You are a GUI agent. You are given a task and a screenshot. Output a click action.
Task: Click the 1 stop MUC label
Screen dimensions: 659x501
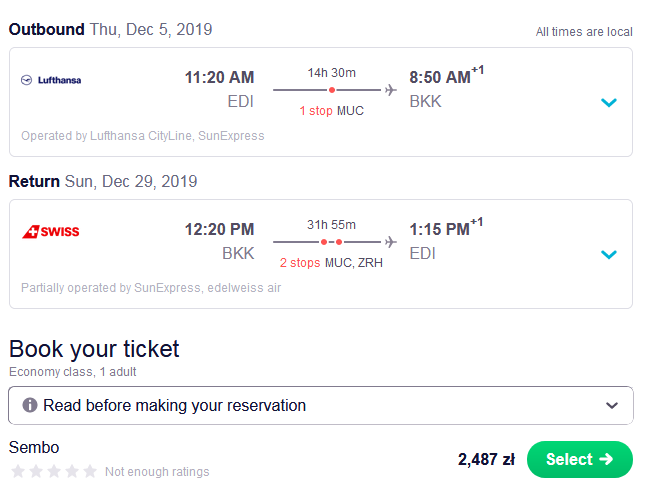click(331, 111)
